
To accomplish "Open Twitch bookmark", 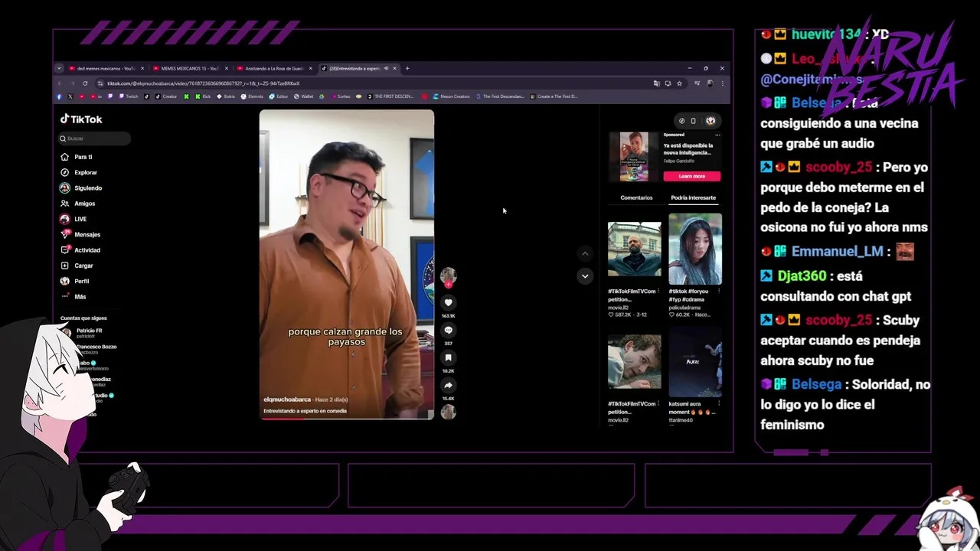I will [x=129, y=96].
